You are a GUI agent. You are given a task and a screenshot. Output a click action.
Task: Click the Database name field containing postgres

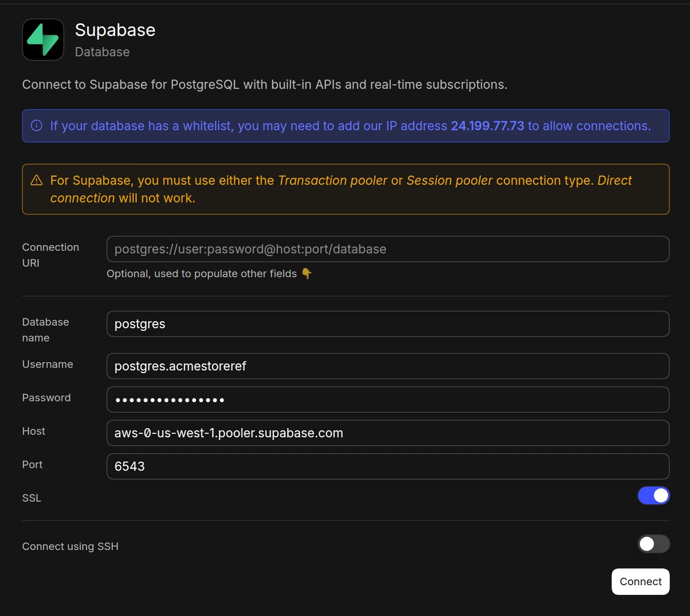pos(388,324)
